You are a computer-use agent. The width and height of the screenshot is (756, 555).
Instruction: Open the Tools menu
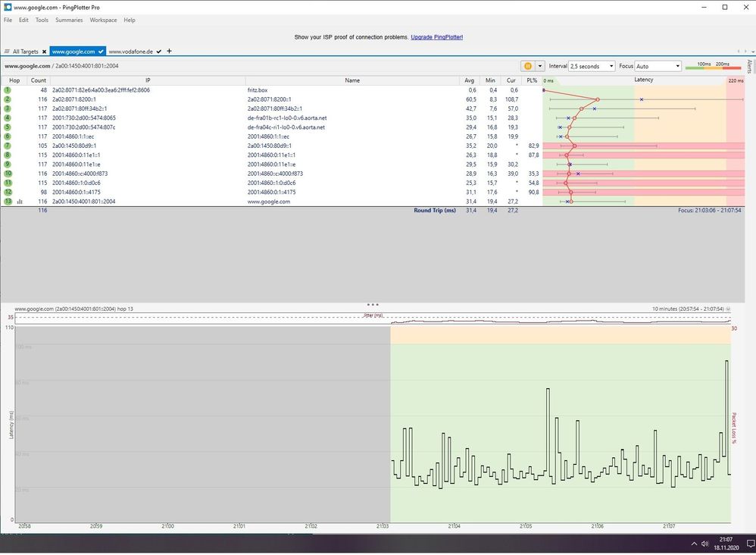point(42,20)
